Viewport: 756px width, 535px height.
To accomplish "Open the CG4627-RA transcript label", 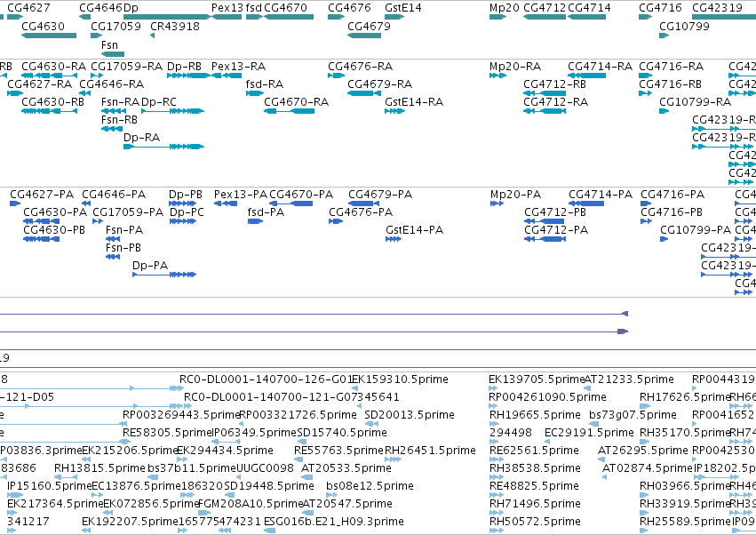I will tap(40, 84).
